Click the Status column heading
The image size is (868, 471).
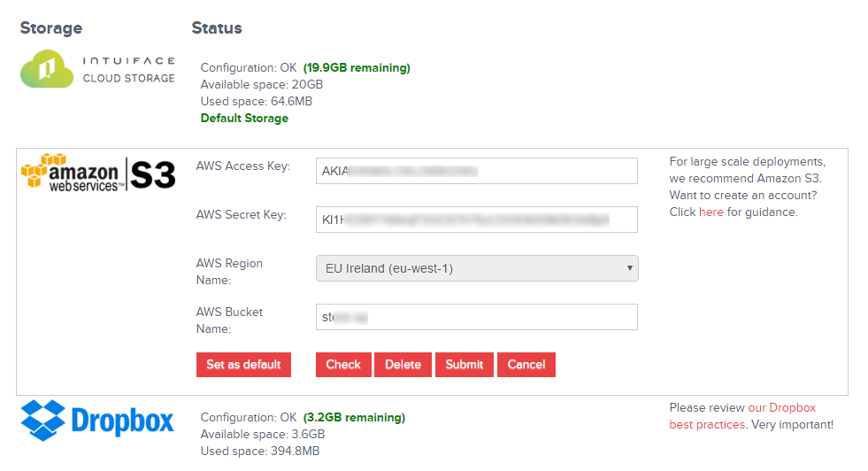pyautogui.click(x=217, y=28)
